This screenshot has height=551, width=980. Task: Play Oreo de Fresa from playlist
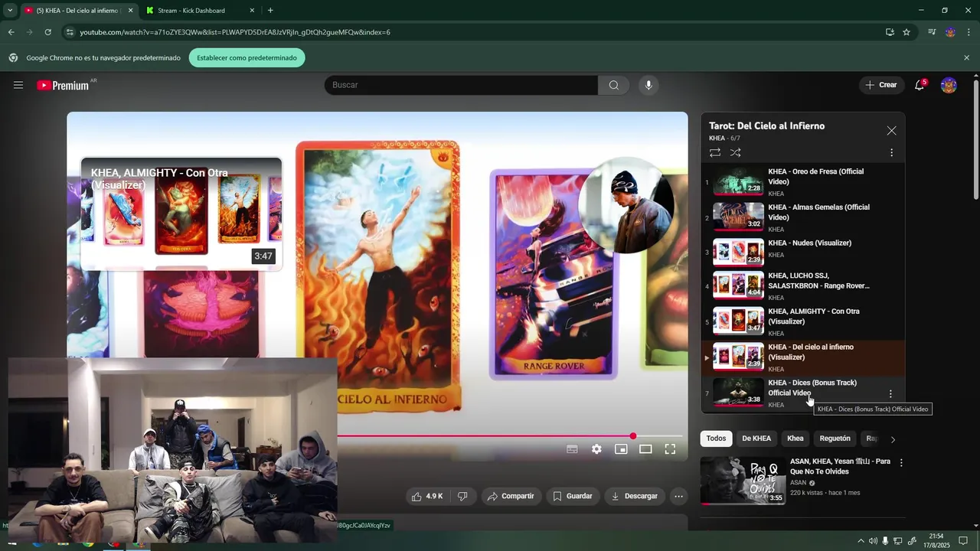click(802, 181)
